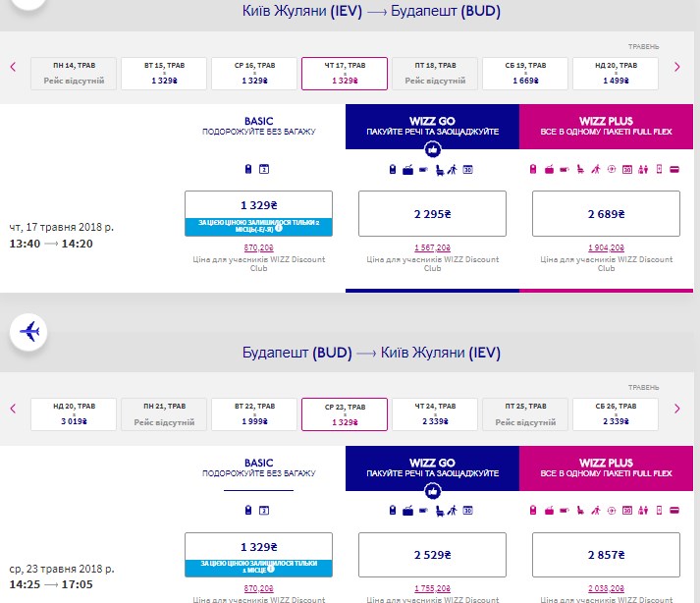
Task: Select return date ЧТ 24, ТРАВ
Action: point(434,413)
